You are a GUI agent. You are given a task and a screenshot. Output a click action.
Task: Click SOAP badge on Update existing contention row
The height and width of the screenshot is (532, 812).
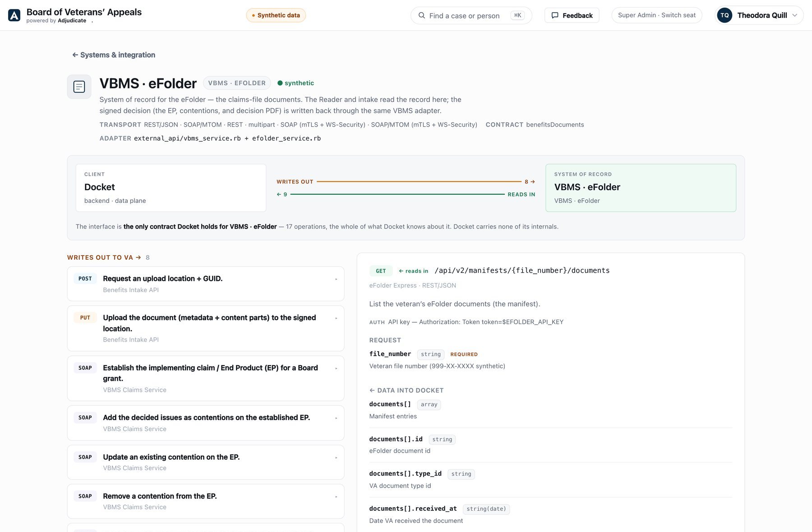(85, 457)
